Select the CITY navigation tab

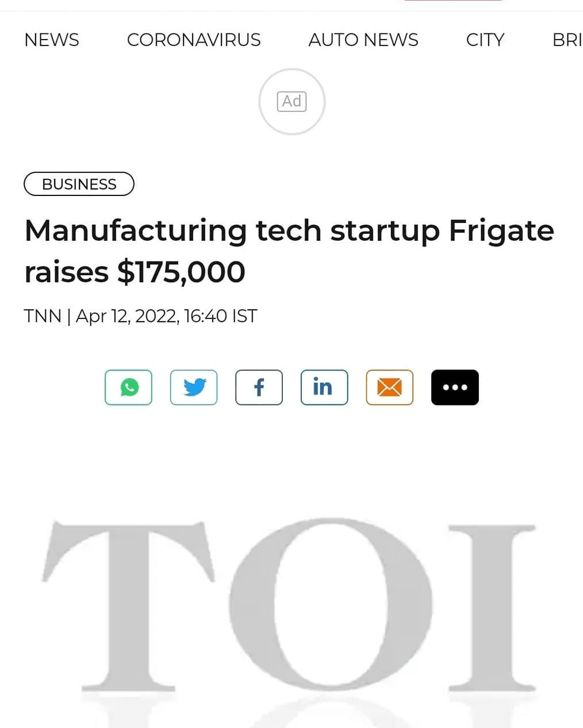coord(485,40)
